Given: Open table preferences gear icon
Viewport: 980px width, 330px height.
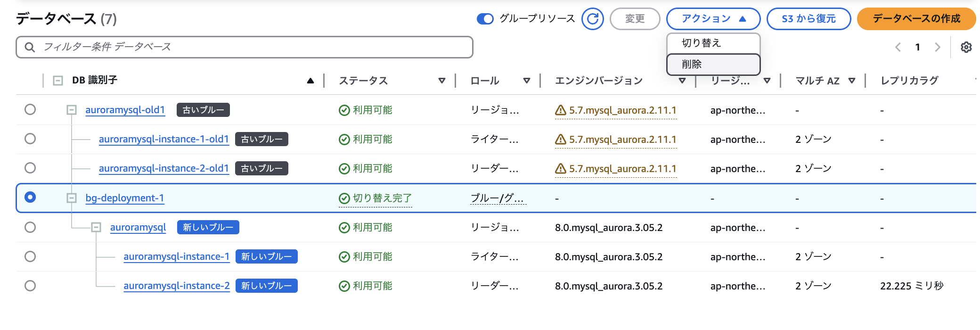Looking at the screenshot, I should tap(966, 47).
